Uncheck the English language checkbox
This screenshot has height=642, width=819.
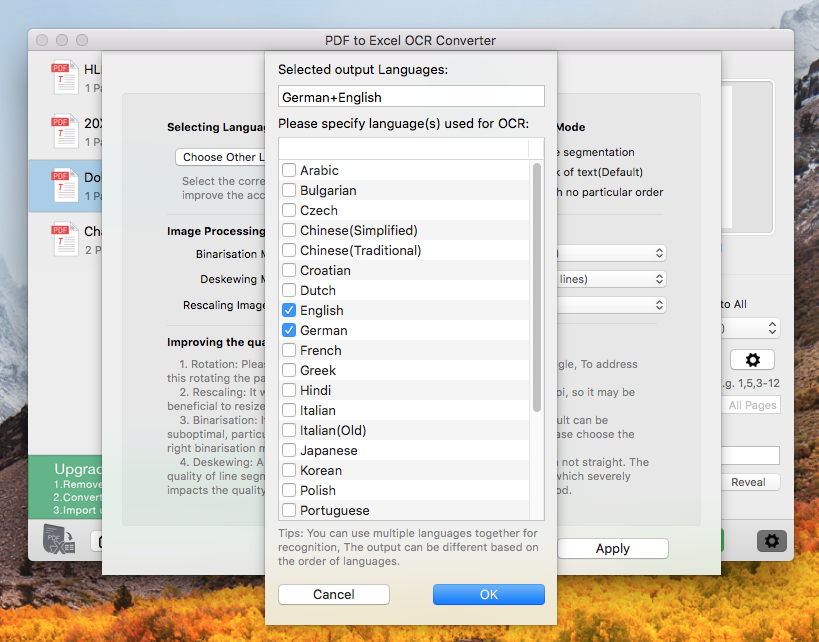click(x=289, y=310)
